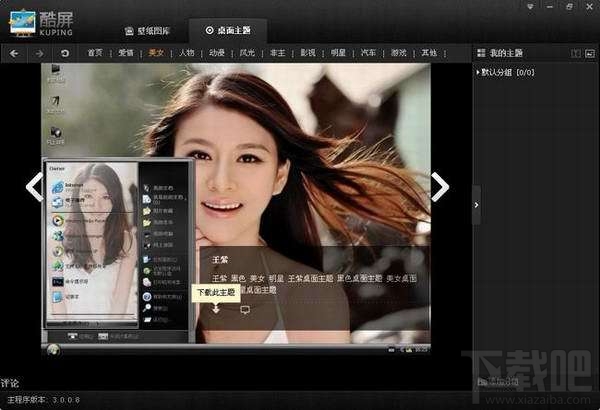Collapse the My Themes side panel arrow

click(x=476, y=205)
